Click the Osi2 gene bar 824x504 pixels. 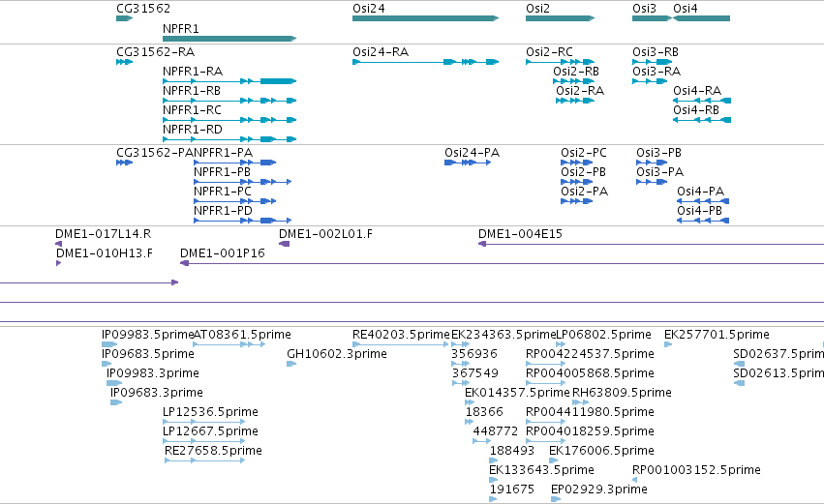point(561,18)
